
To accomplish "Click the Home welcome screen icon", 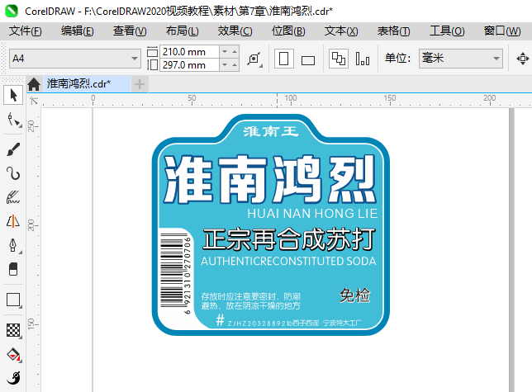I will [34, 84].
